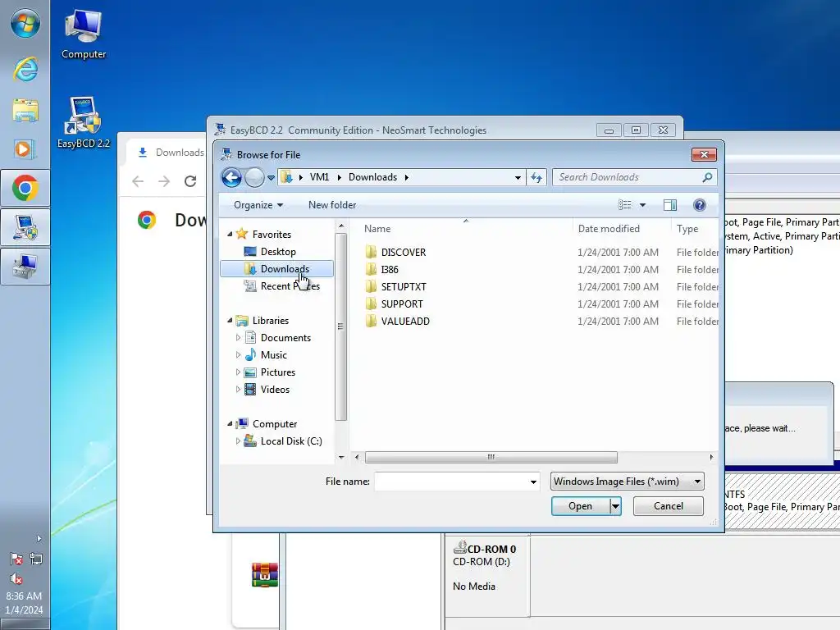Screen dimensions: 840x630
Task: Click the Open button's split arrow
Action: (x=615, y=506)
